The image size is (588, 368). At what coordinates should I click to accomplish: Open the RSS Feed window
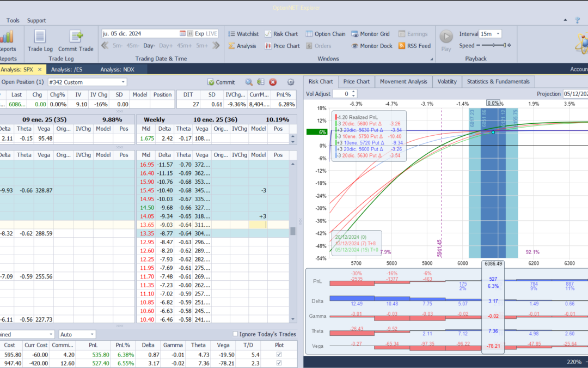pyautogui.click(x=414, y=46)
